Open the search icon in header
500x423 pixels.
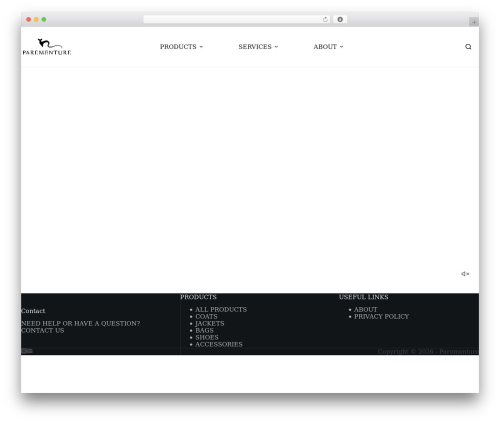click(468, 47)
